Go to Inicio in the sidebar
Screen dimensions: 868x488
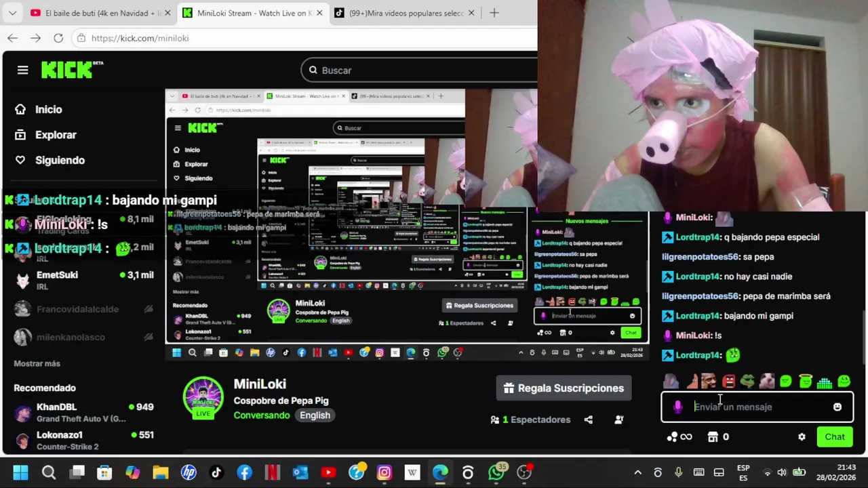pos(39,109)
